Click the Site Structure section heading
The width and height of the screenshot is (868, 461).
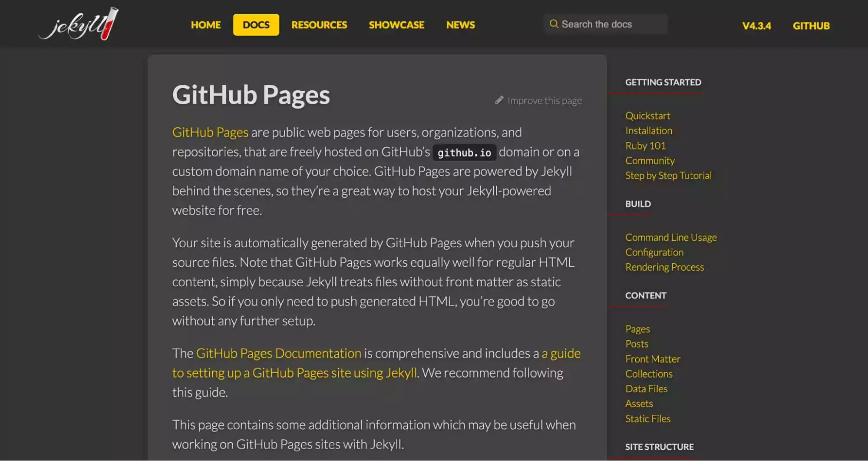659,447
